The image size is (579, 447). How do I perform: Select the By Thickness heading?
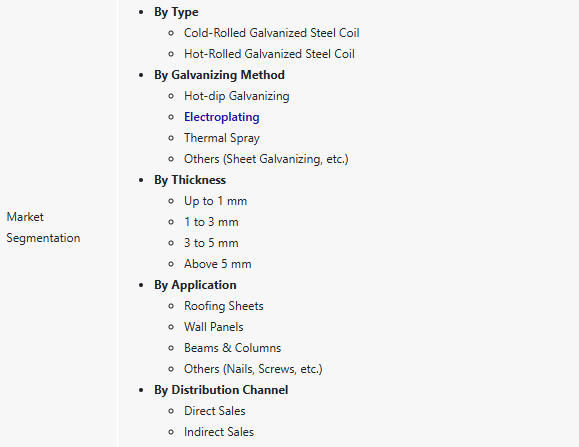click(x=190, y=180)
